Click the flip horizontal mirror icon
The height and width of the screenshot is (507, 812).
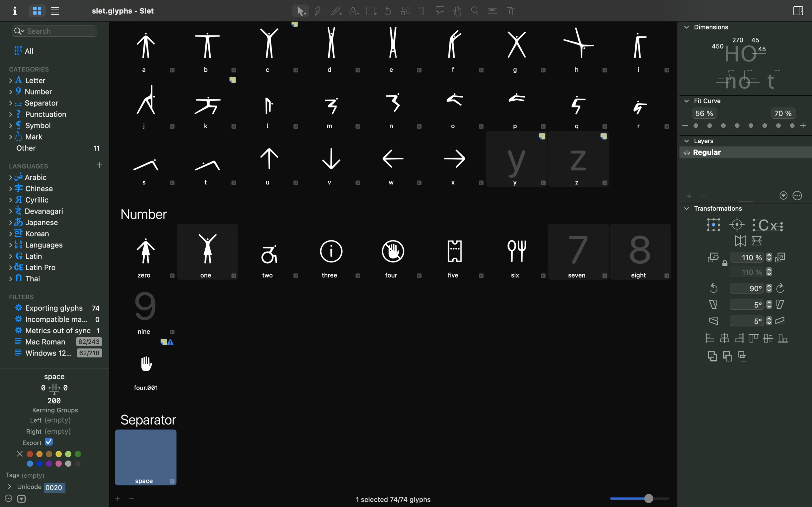tap(740, 241)
